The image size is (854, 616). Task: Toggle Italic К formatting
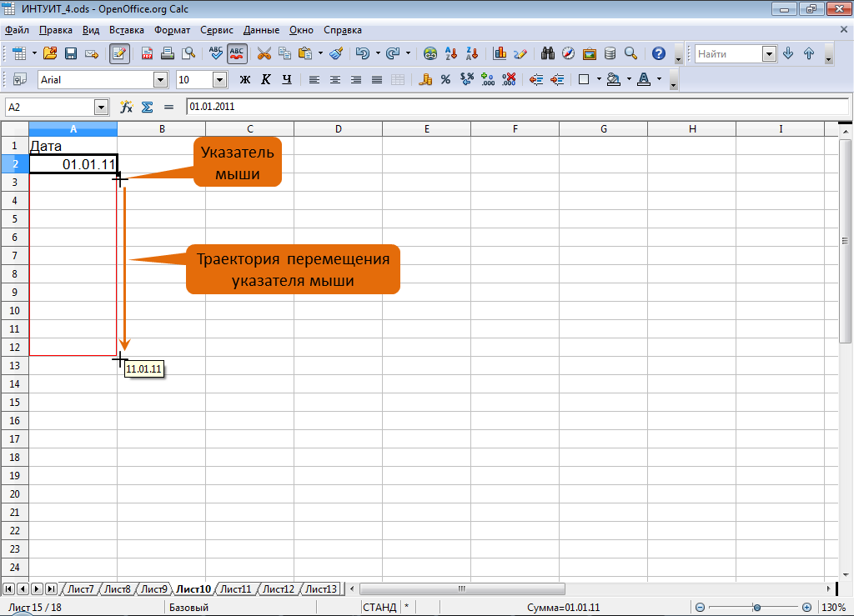pos(266,79)
